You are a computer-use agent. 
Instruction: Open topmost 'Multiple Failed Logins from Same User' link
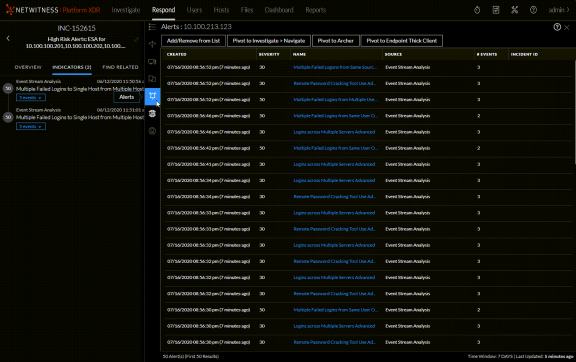tap(335, 116)
